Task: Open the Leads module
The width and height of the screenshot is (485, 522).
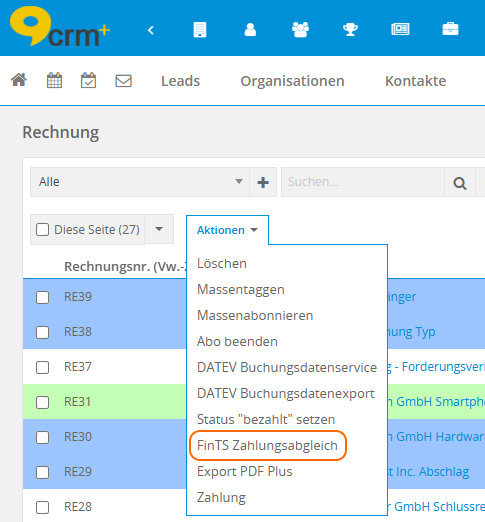Action: pos(180,81)
